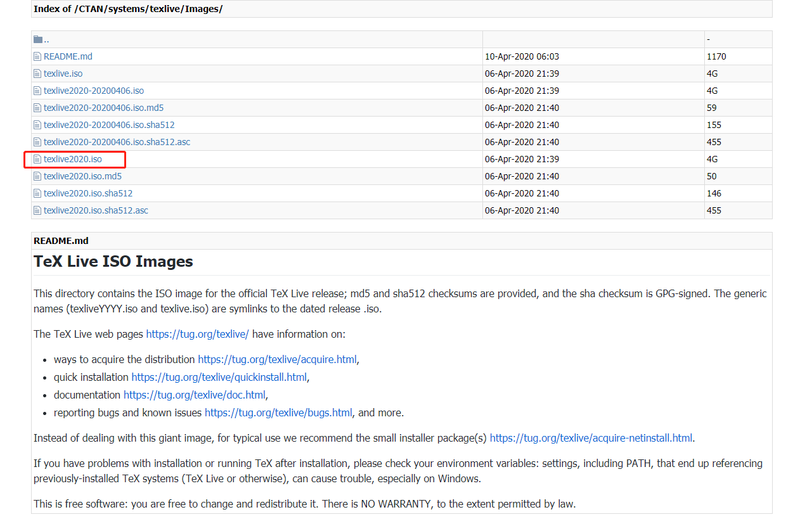The height and width of the screenshot is (531, 812).
Task: Open the texlive bugs.html link
Action: [x=278, y=413]
